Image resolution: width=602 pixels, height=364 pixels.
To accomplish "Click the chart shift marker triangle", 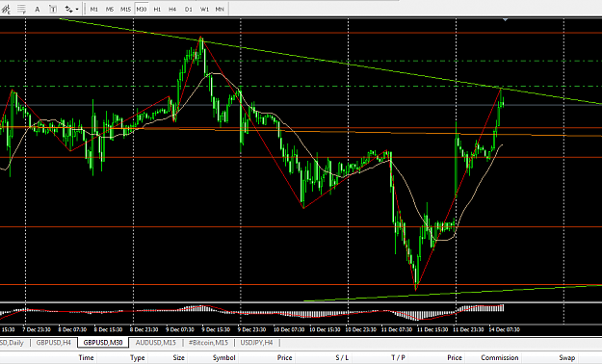I will [506, 19].
